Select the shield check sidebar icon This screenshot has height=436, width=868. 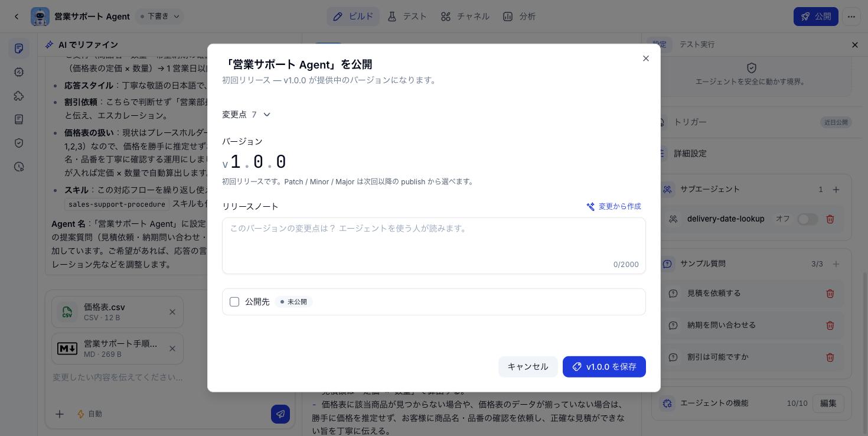(x=19, y=143)
